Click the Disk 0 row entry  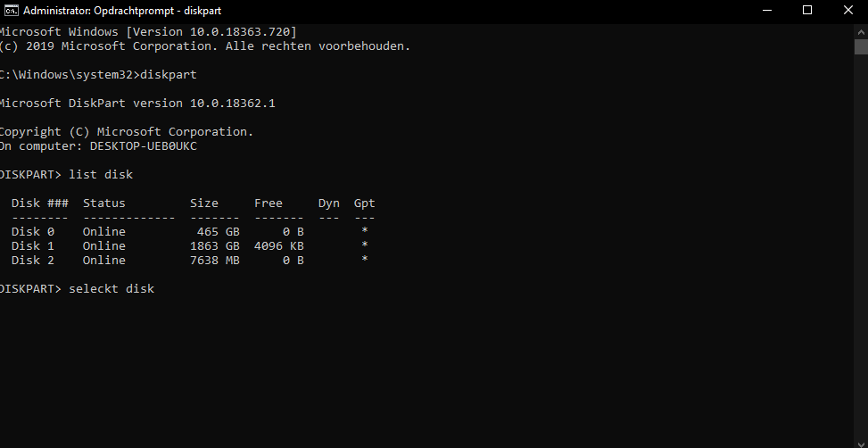(x=190, y=231)
